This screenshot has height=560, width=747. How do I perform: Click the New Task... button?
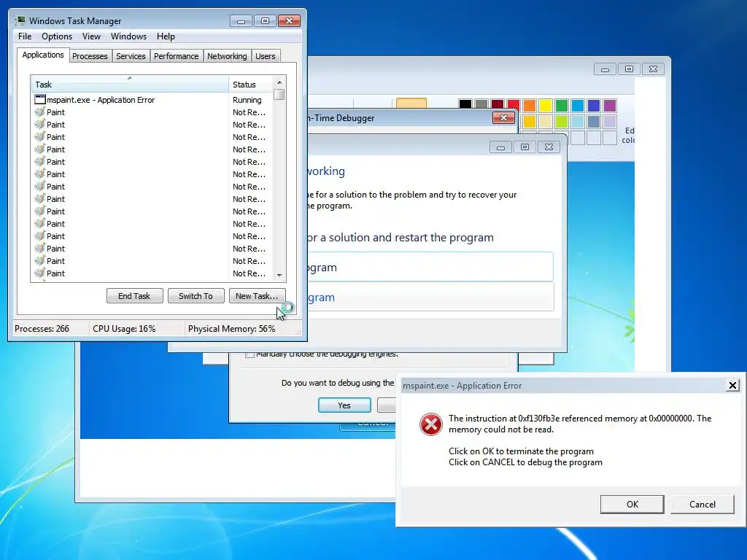point(257,296)
